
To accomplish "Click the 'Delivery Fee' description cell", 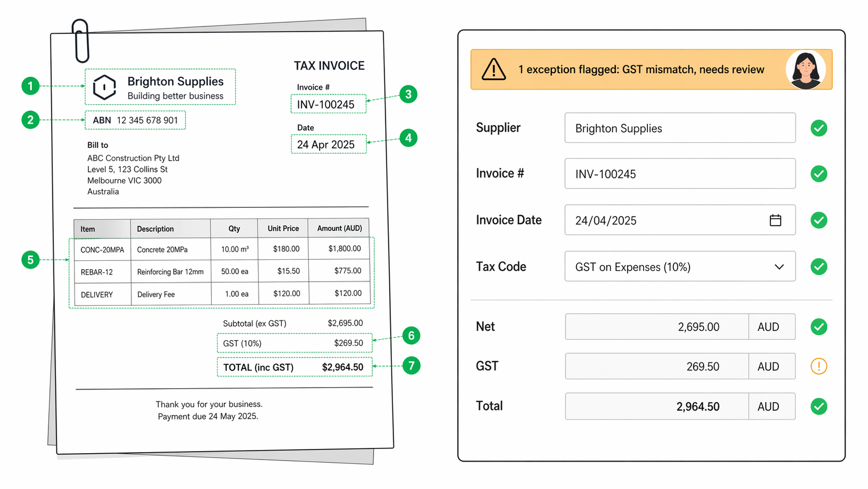I will (x=171, y=295).
